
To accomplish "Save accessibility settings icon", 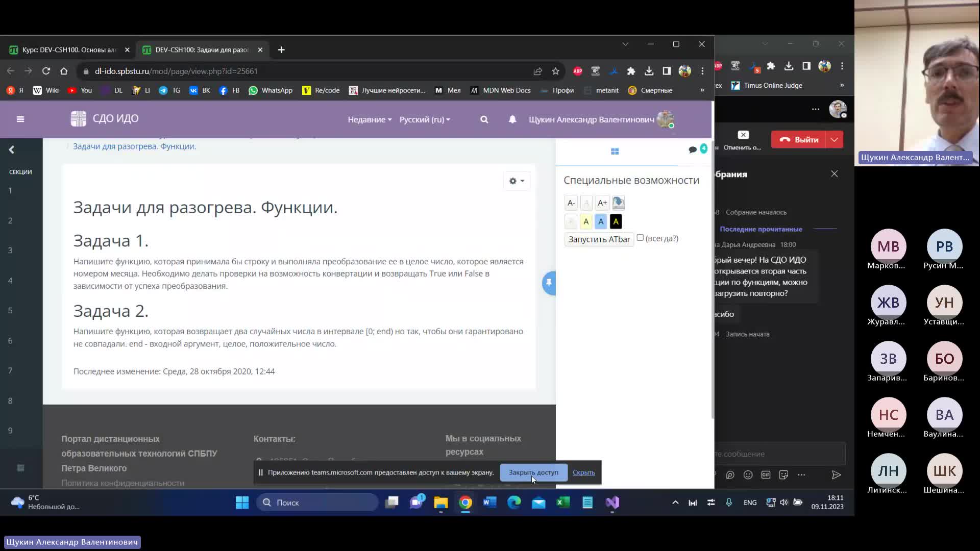I will click(618, 203).
